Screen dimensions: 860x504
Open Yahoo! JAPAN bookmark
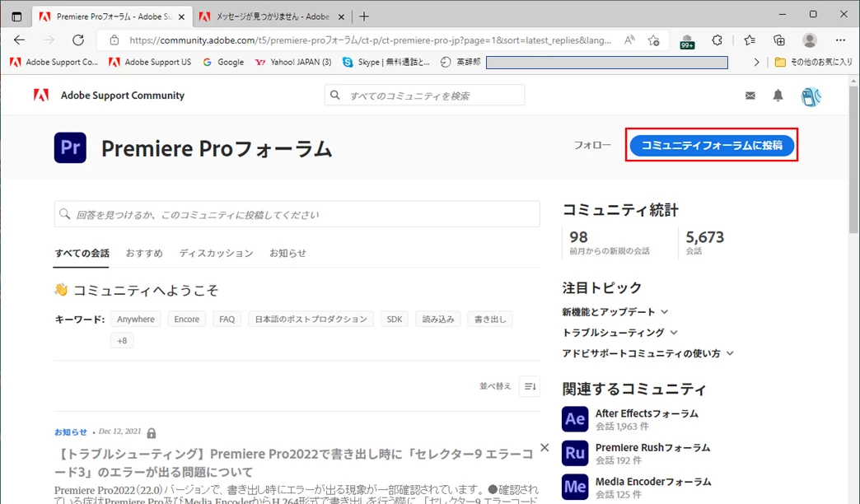(293, 62)
